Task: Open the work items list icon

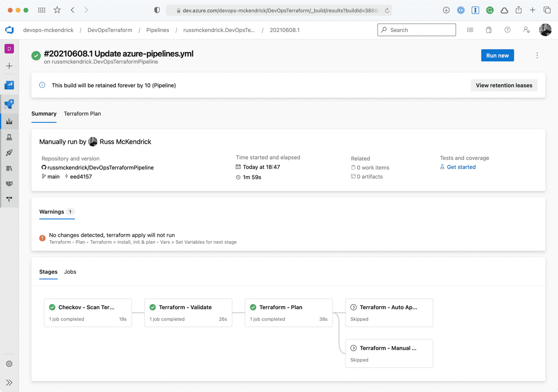Action: point(470,30)
